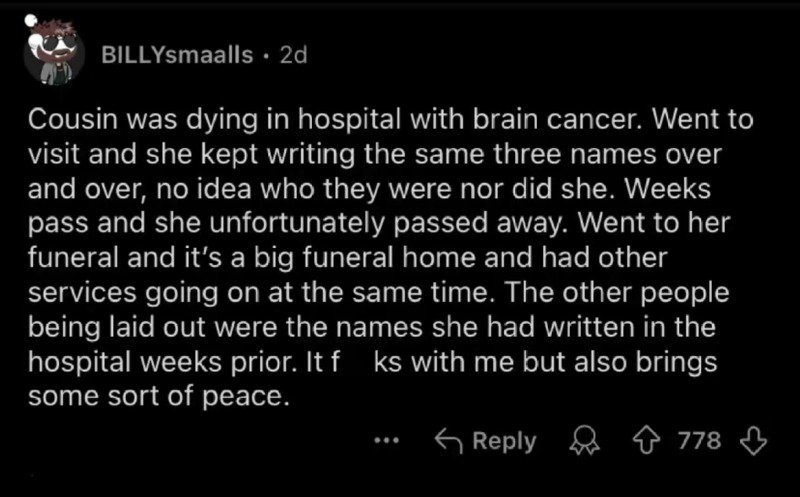Click the white dot above the avatar
Viewport: 800px width, 497px height.
pyautogui.click(x=30, y=21)
